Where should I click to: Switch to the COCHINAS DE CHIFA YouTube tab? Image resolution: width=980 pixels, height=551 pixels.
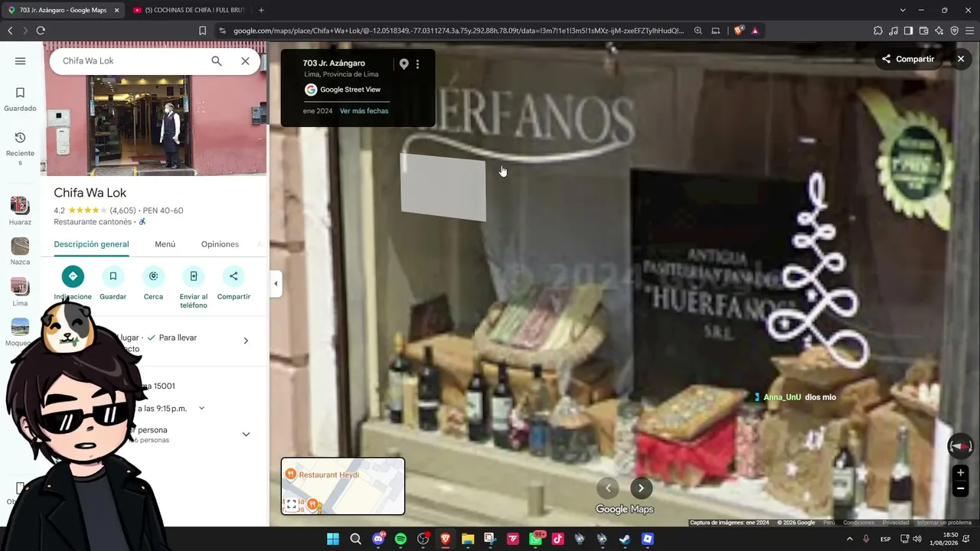[x=188, y=10]
